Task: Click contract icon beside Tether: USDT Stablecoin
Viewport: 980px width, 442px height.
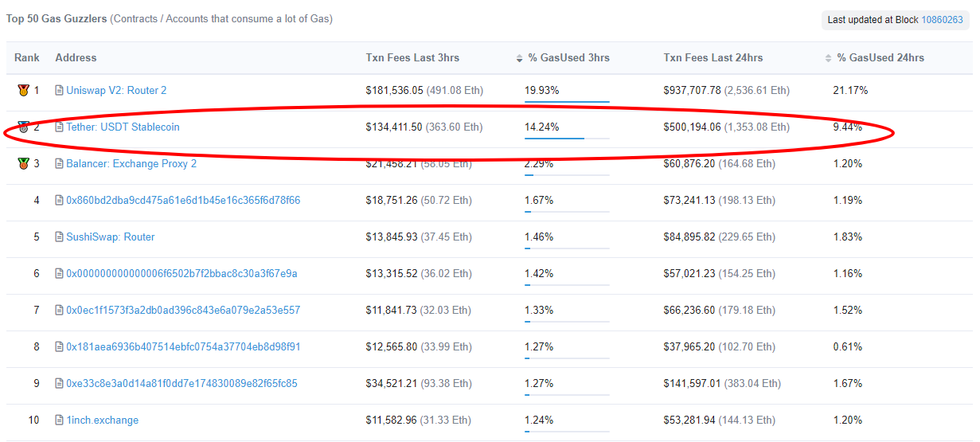Action: [59, 127]
